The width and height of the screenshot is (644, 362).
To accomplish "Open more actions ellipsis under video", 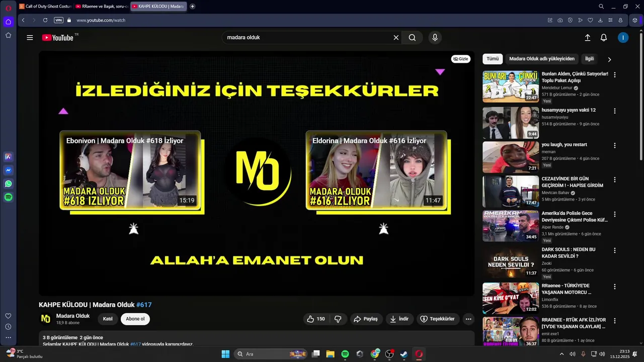I will pyautogui.click(x=468, y=319).
